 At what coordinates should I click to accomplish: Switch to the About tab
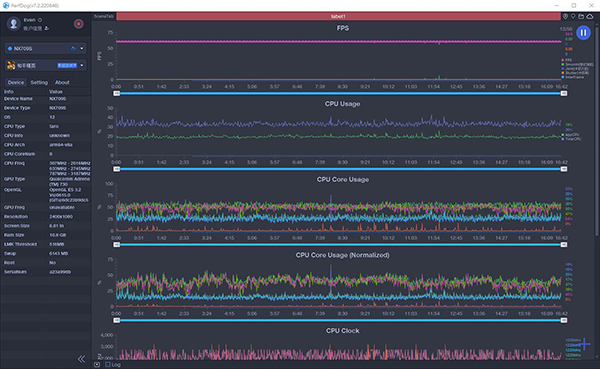[x=62, y=82]
